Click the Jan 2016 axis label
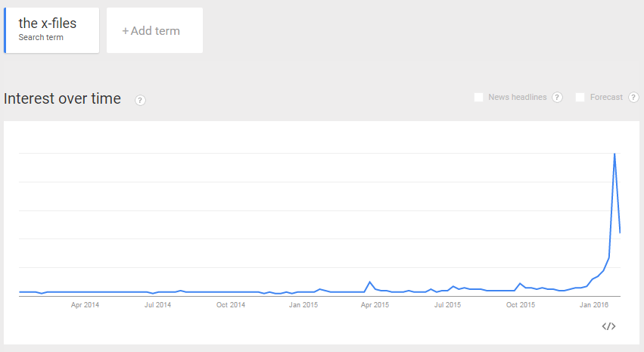Viewport: 644px width, 352px height. pos(593,305)
